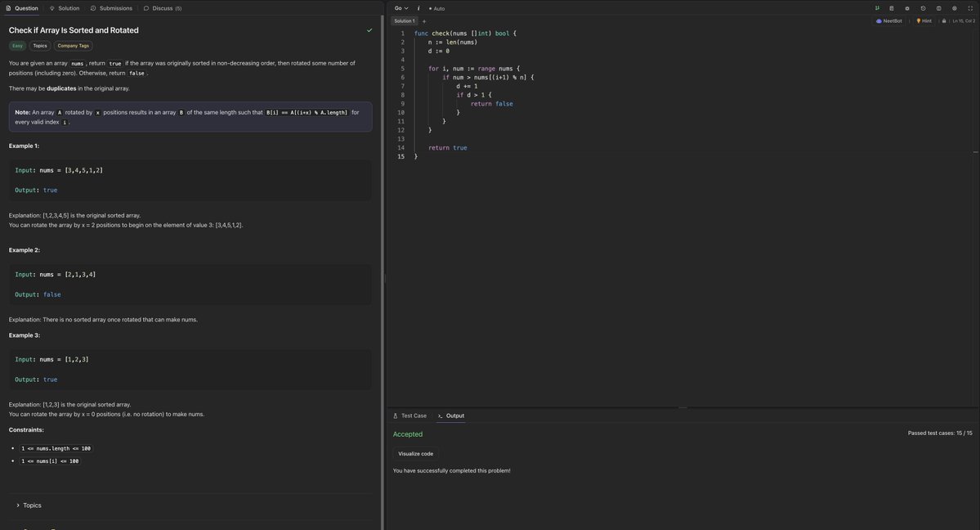Switch to the Question tab
Image resolution: width=980 pixels, height=530 pixels.
pyautogui.click(x=22, y=8)
